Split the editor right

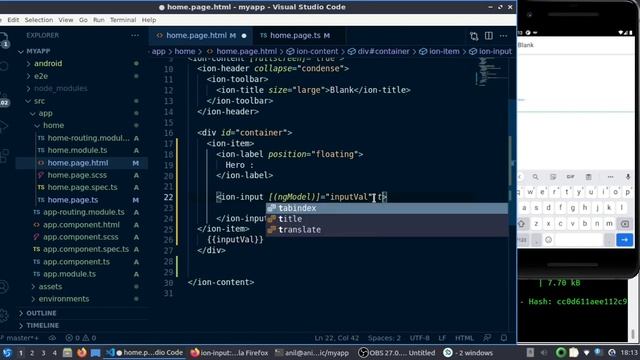pyautogui.click(x=489, y=36)
